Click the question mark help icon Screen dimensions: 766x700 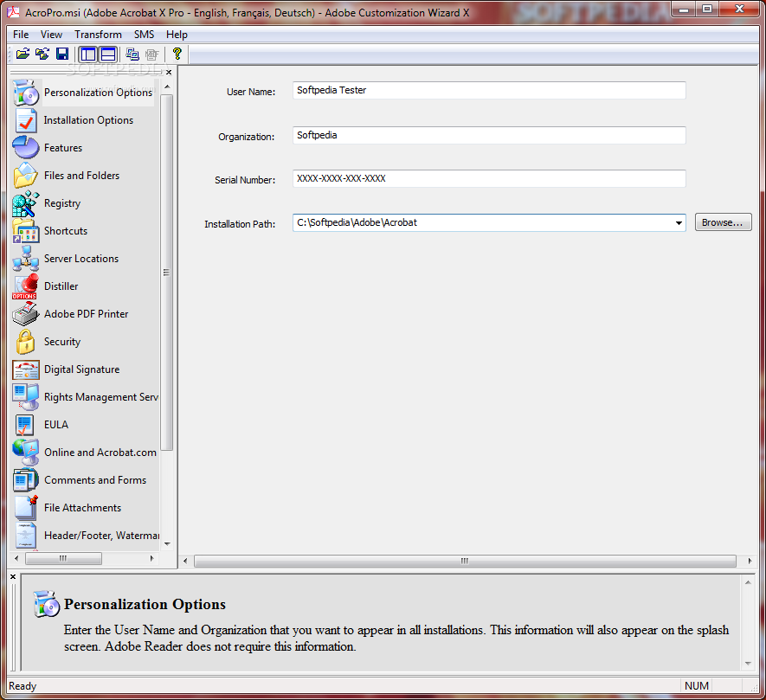tap(177, 54)
